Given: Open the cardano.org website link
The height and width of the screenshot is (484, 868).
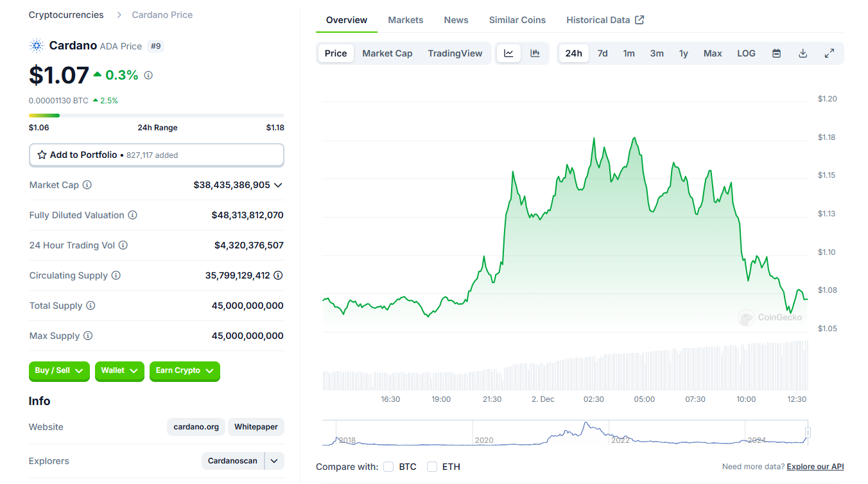Looking at the screenshot, I should 196,427.
